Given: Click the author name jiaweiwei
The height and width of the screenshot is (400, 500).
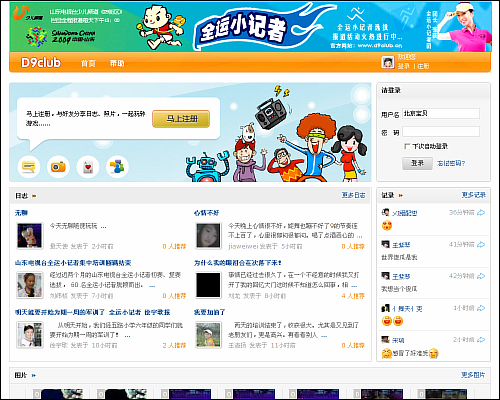Looking at the screenshot, I should [243, 246].
